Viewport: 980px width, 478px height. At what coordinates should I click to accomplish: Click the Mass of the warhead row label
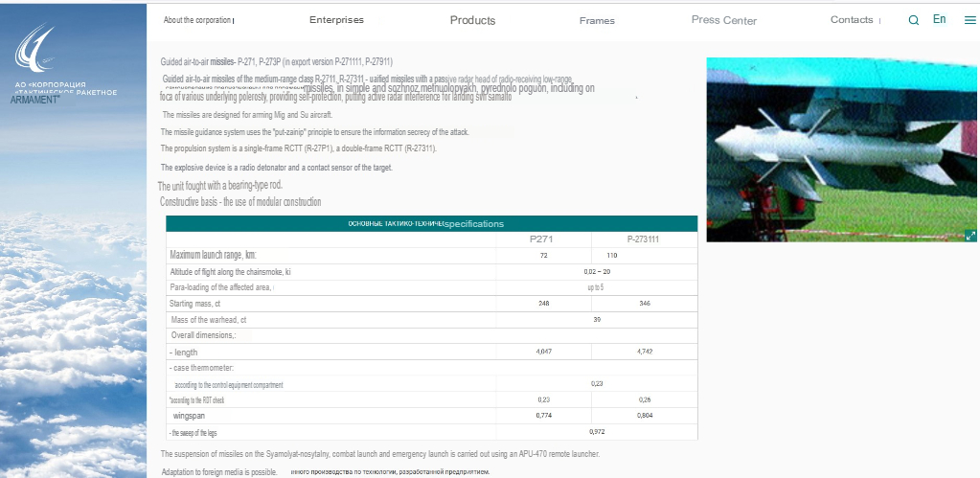(208, 320)
